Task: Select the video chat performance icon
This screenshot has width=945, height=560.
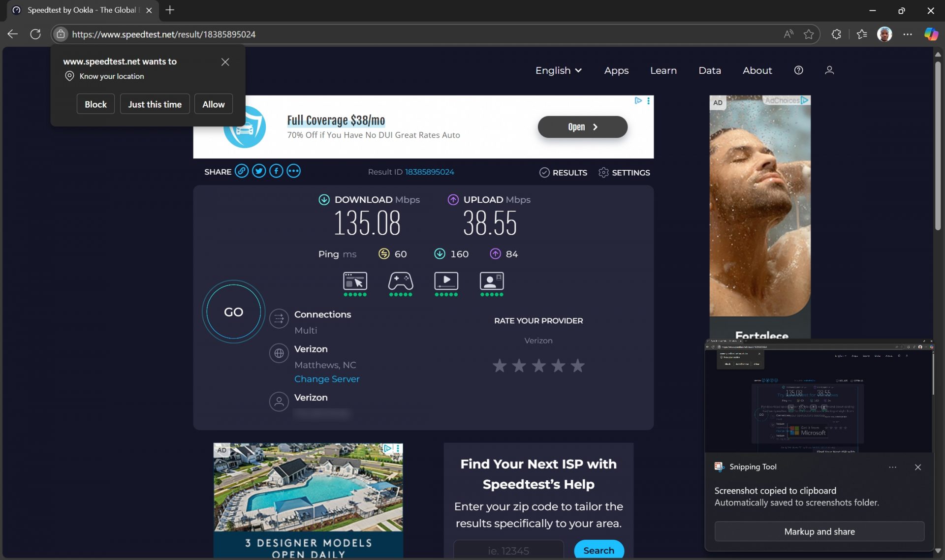Action: [x=491, y=281]
